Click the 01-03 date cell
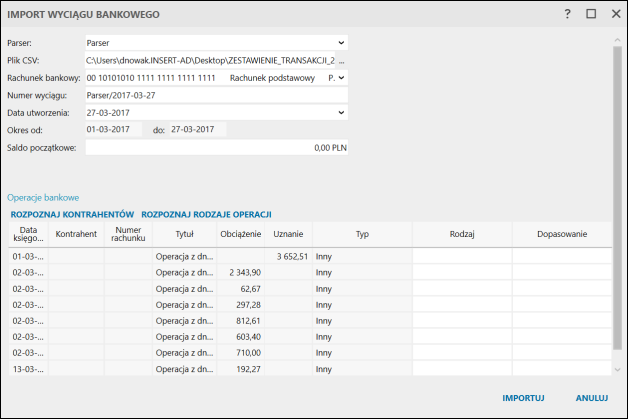 click(x=28, y=256)
